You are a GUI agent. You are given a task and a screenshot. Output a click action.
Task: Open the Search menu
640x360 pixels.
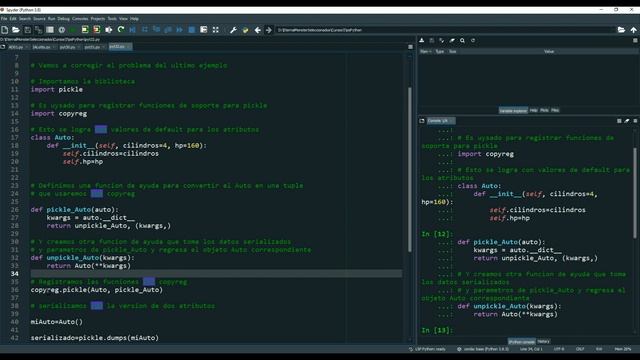pos(25,19)
